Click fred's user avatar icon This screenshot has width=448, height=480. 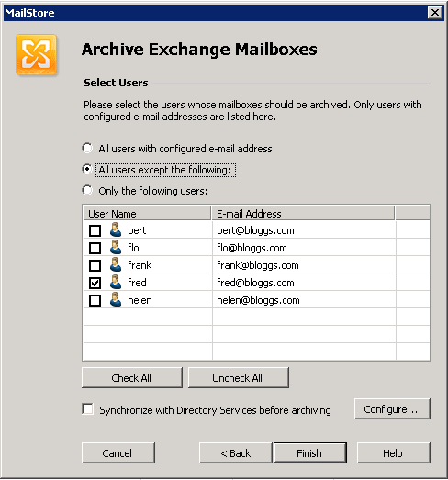click(x=116, y=283)
